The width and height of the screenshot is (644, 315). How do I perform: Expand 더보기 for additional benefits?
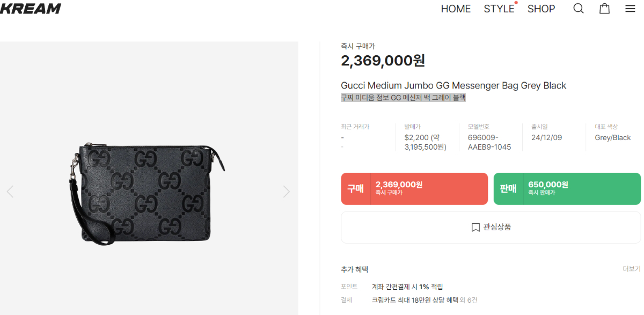[631, 269]
